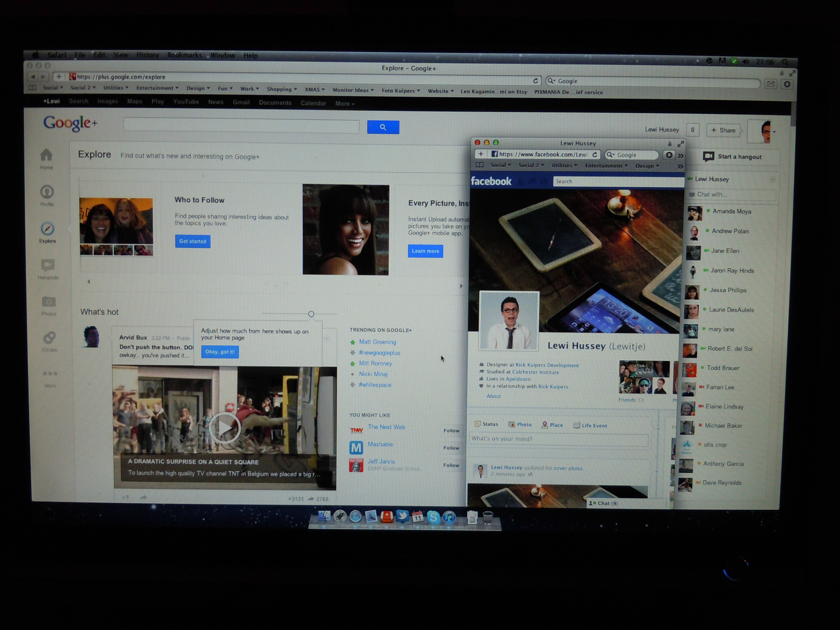Go to YouTube in the Google bar
Screen dimensions: 840x630
(186, 102)
